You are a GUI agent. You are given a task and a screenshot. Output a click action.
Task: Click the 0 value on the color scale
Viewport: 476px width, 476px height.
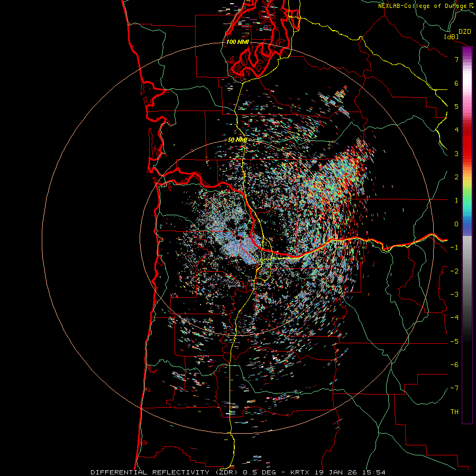[456, 224]
